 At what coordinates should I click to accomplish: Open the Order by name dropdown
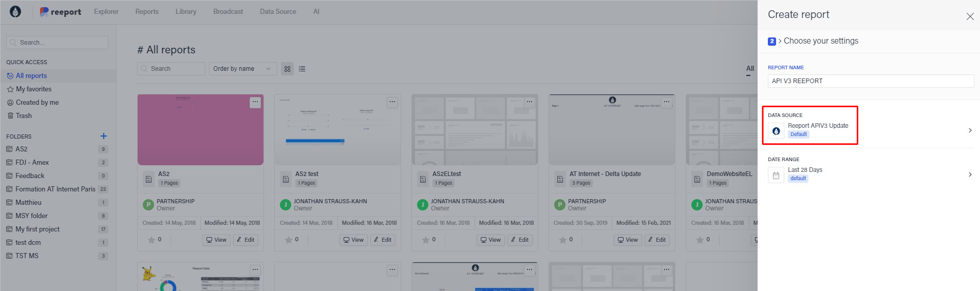pos(242,69)
